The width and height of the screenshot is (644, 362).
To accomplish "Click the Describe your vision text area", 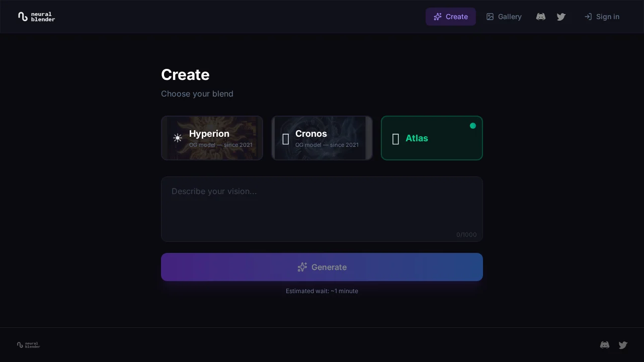I will 322,209.
